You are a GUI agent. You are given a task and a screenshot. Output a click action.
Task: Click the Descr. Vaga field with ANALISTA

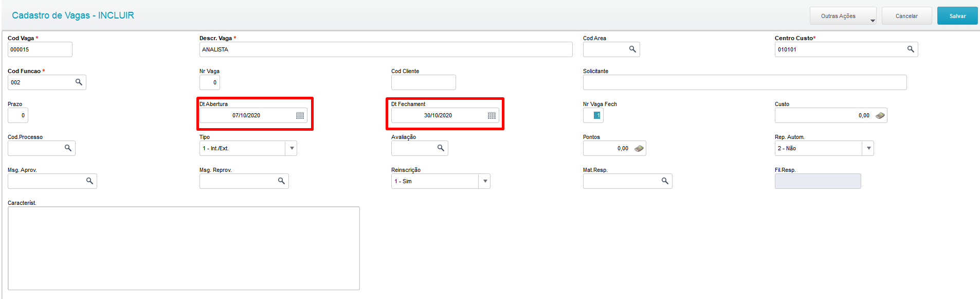(x=386, y=49)
